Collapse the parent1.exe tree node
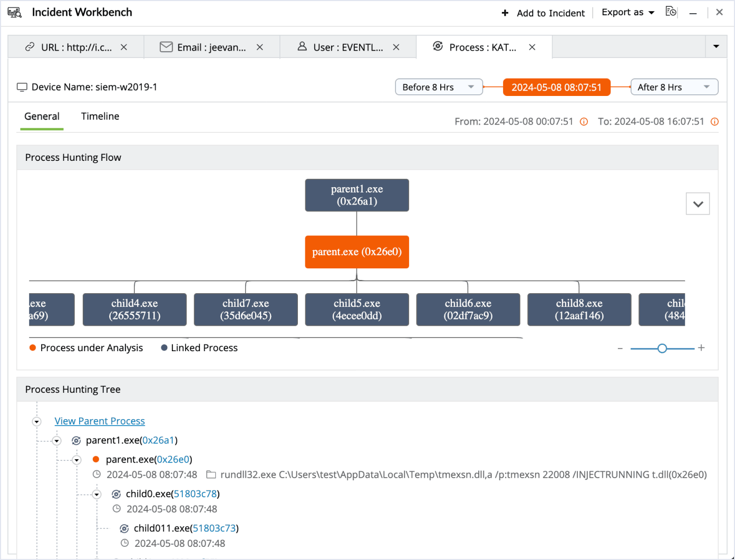Screen dimensions: 735x560 click(56, 440)
